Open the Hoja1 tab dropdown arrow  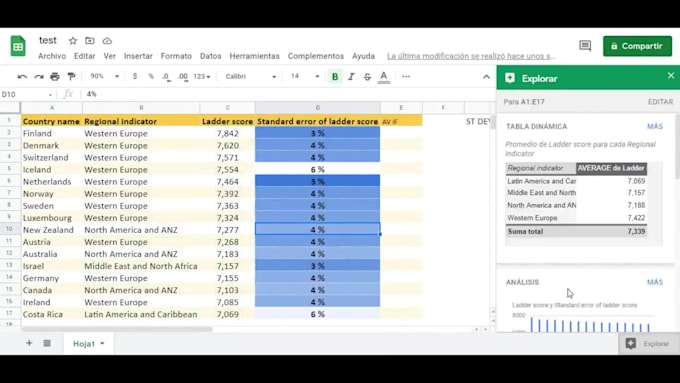[102, 344]
